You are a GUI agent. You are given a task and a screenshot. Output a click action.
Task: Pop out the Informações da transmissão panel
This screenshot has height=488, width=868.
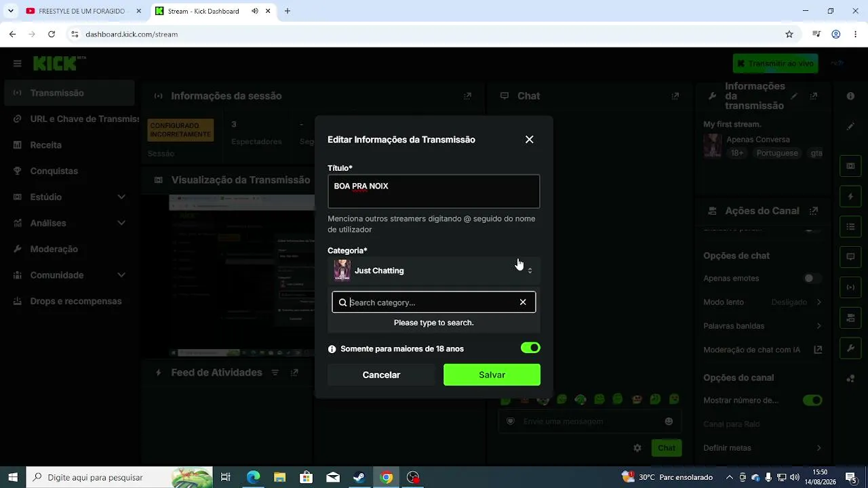(814, 96)
